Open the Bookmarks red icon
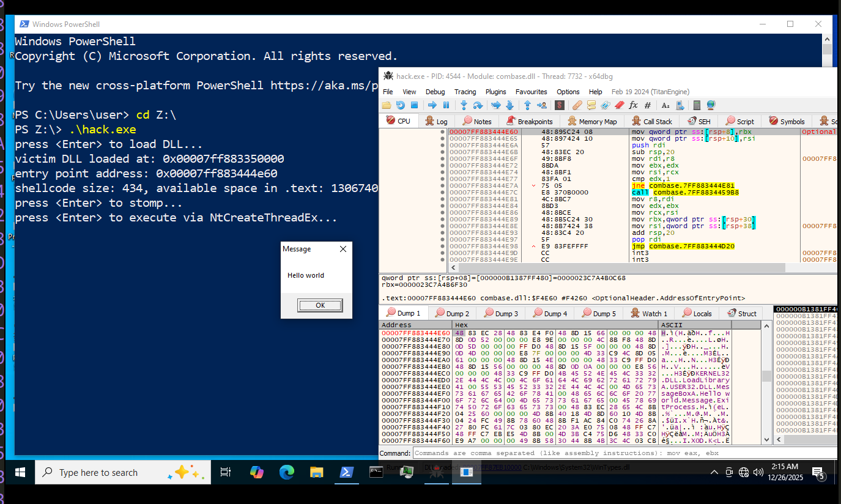The width and height of the screenshot is (841, 504). click(x=619, y=105)
